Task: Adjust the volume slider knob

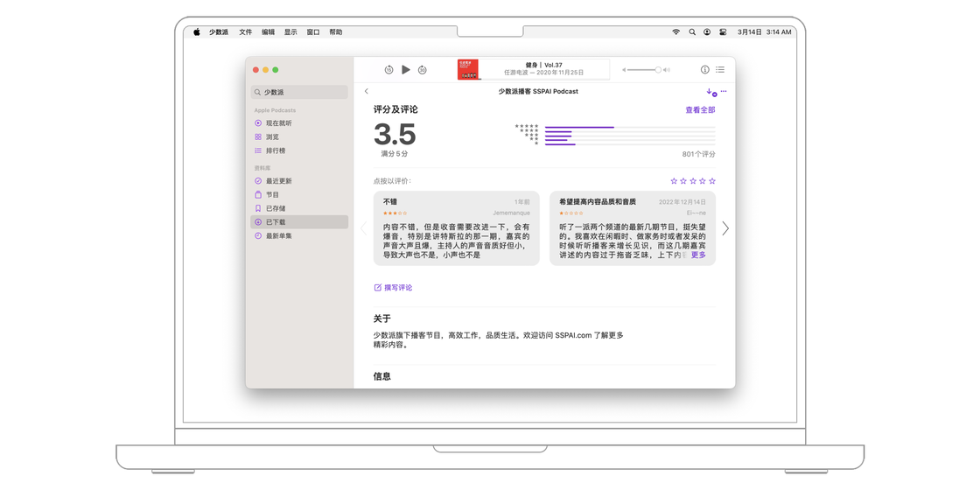Action: click(x=658, y=70)
